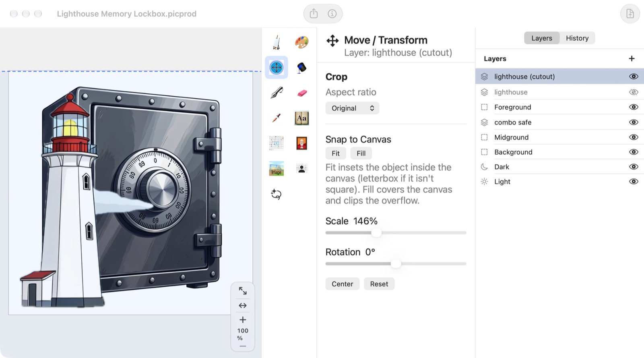Viewport: 644px width, 358px height.
Task: Select the combo safe layer row
Action: [559, 122]
